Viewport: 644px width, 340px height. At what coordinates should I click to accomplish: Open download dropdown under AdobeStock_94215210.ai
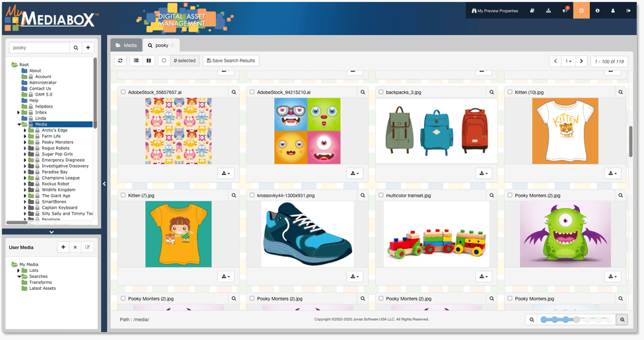(355, 173)
